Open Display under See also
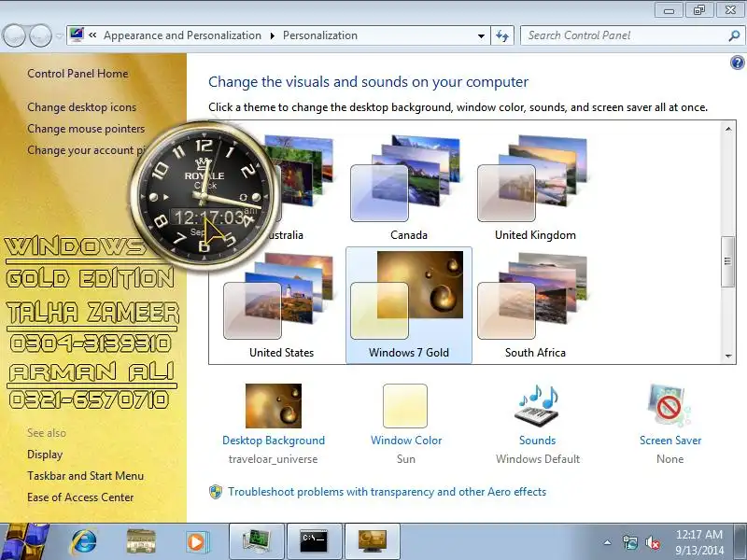Image resolution: width=747 pixels, height=560 pixels. [x=45, y=455]
